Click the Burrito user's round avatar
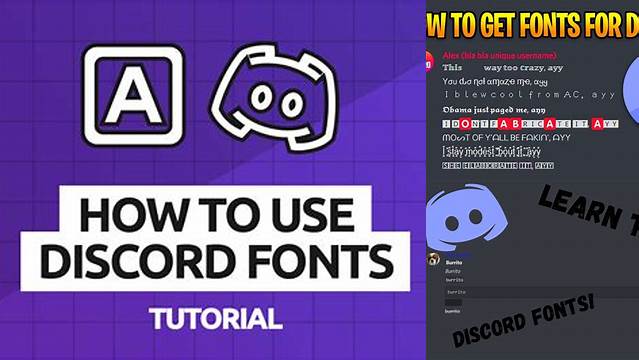Viewport: 639px width, 360px height. tap(433, 259)
